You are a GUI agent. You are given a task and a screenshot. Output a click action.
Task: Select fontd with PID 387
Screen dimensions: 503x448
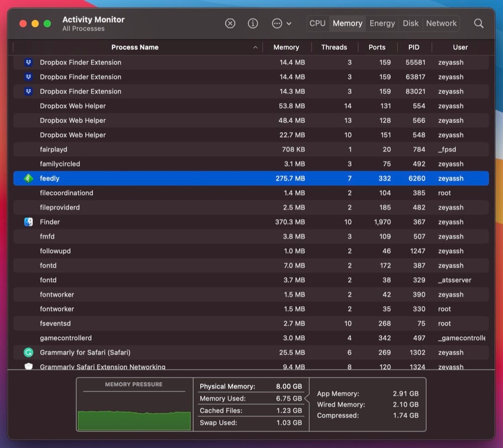[251, 265]
